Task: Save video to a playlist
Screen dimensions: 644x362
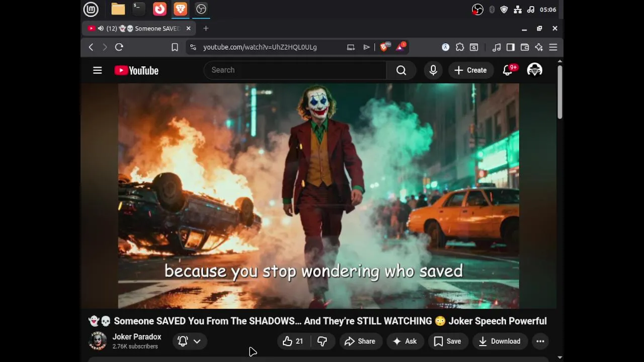Action: click(x=448, y=341)
